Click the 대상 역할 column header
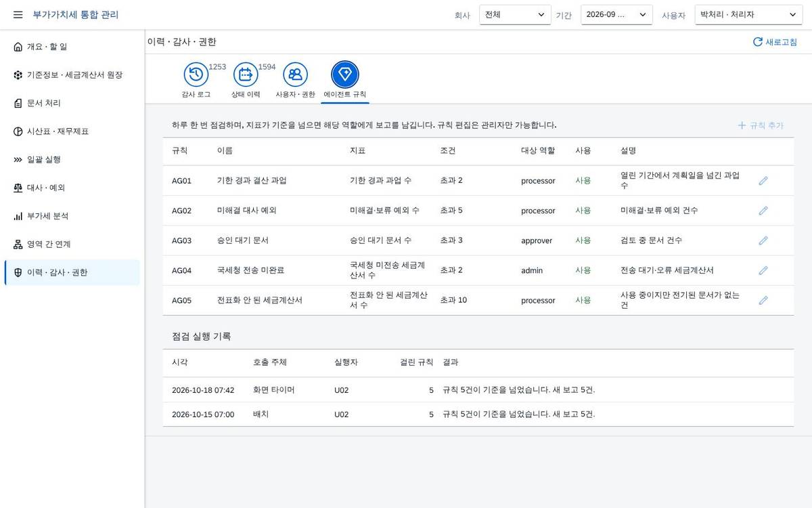Viewport: 812px width, 508px height. tap(539, 150)
